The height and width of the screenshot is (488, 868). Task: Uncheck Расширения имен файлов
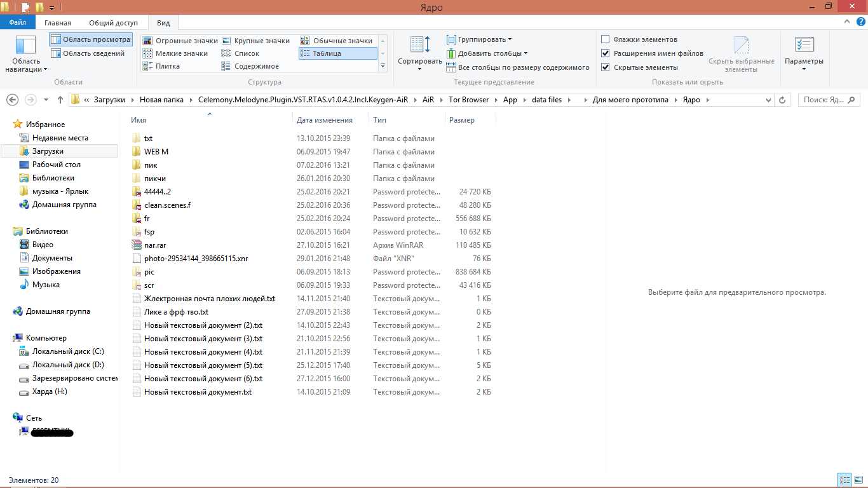(606, 53)
